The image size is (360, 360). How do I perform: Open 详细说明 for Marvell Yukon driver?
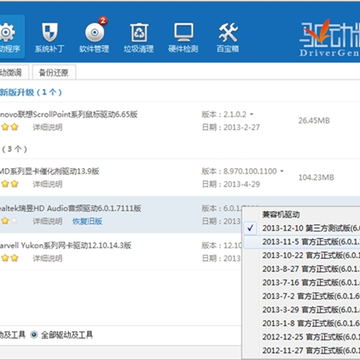pos(47,258)
